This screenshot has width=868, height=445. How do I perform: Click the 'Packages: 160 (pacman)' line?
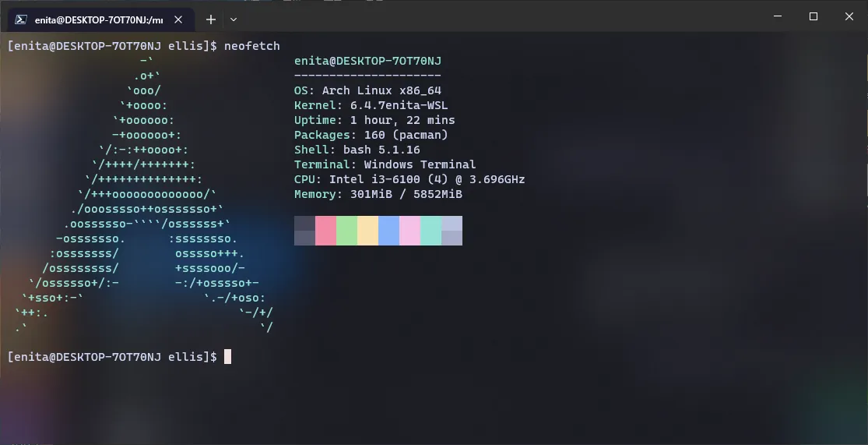pyautogui.click(x=371, y=135)
